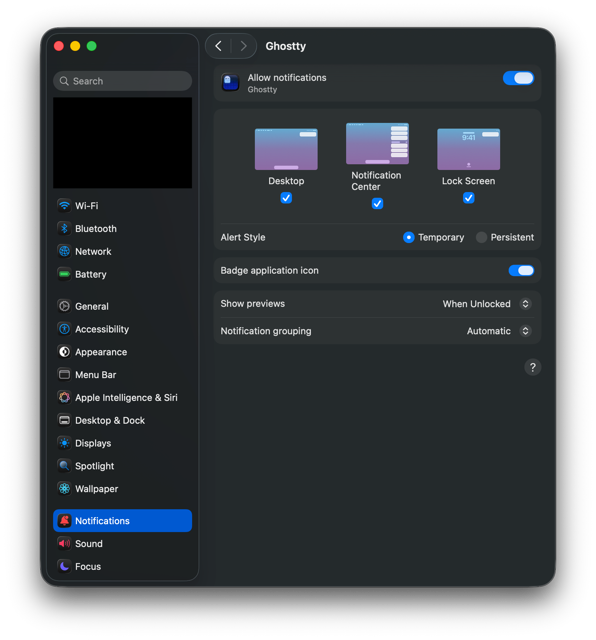
Task: Click the Ghostty app icon
Action: [230, 82]
